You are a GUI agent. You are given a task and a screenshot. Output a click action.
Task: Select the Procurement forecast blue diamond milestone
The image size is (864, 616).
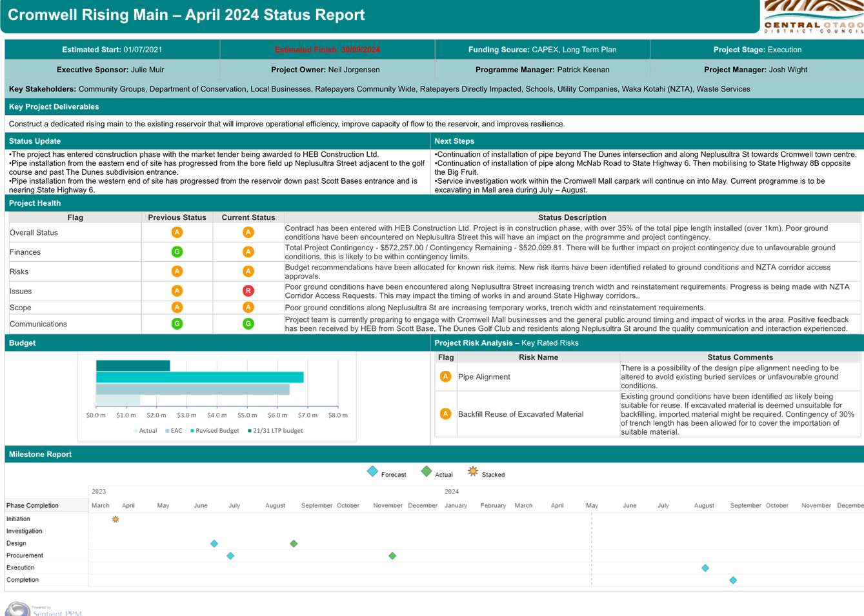point(230,556)
